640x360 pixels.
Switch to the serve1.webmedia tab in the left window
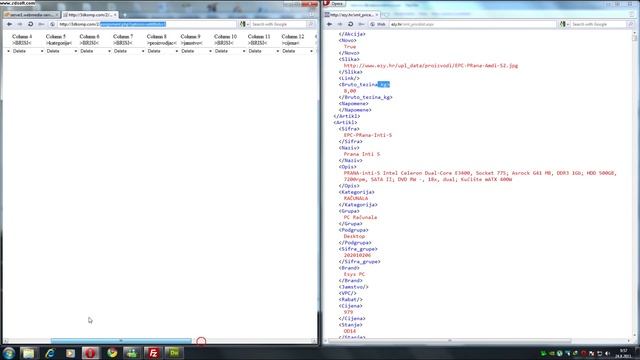[x=31, y=15]
